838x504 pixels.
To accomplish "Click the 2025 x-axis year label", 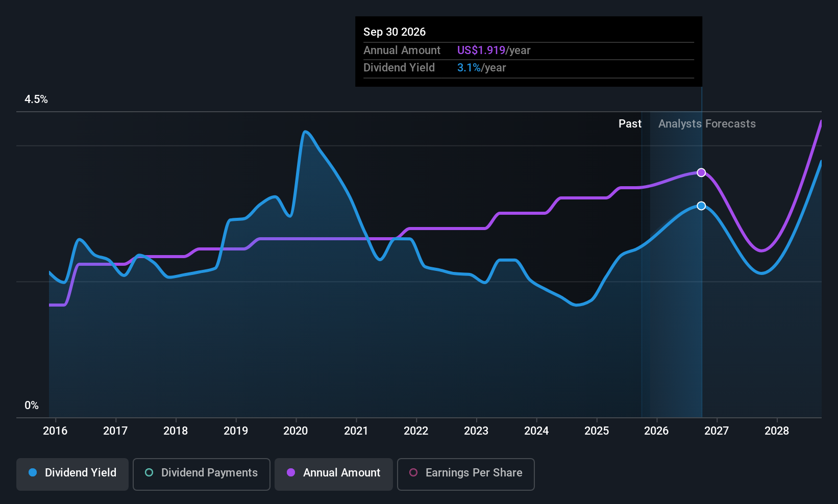I will click(x=597, y=431).
